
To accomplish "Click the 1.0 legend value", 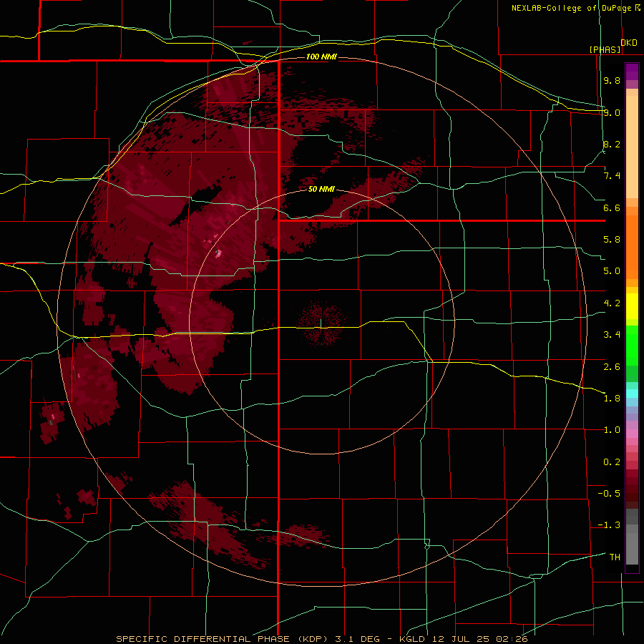I will (x=612, y=430).
